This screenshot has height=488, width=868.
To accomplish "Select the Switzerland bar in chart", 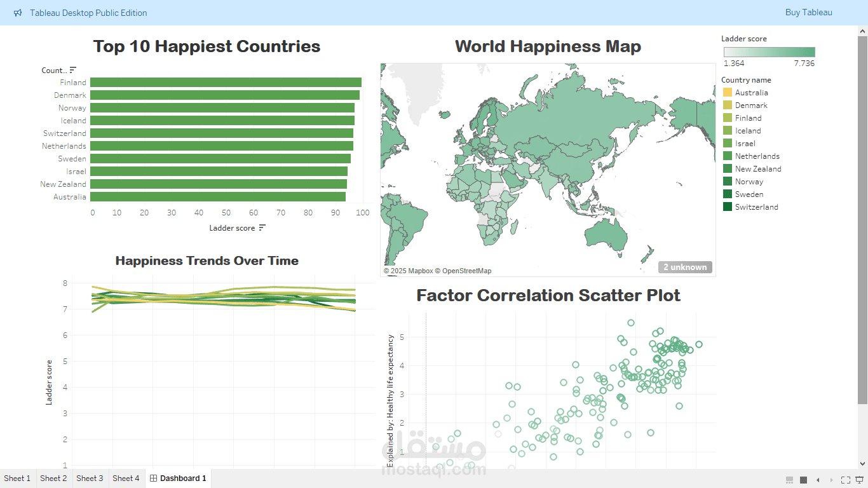I will [x=222, y=133].
